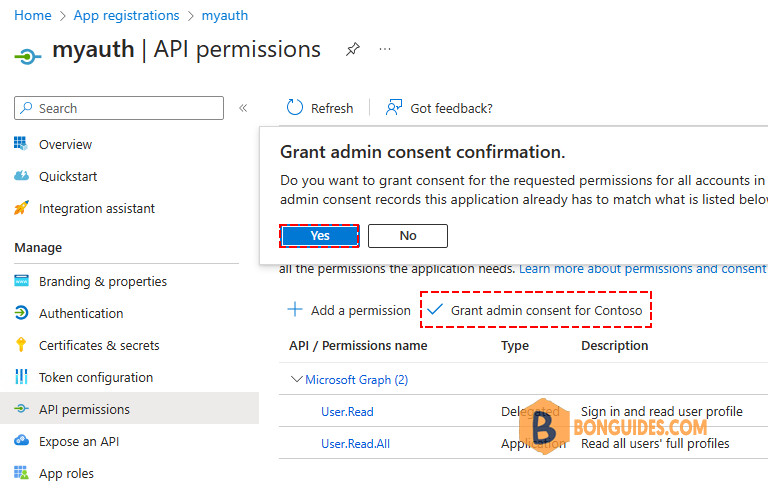Open the ellipsis more options menu
The height and width of the screenshot is (492, 768).
pyautogui.click(x=385, y=49)
